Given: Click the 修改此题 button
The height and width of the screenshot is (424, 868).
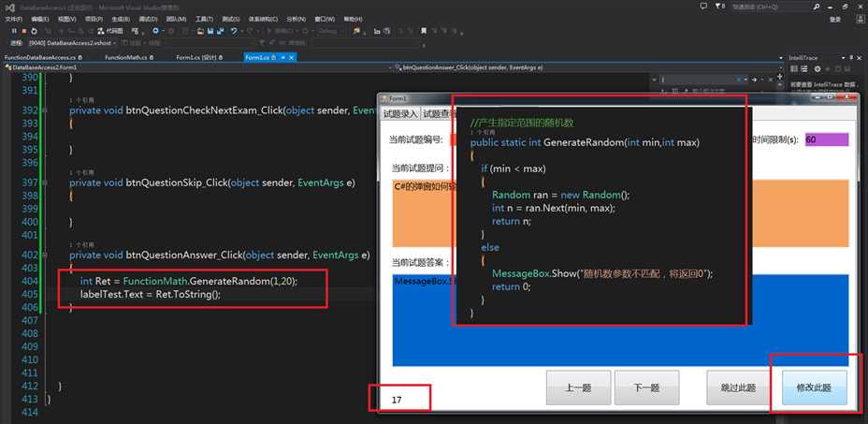Looking at the screenshot, I should [x=814, y=388].
